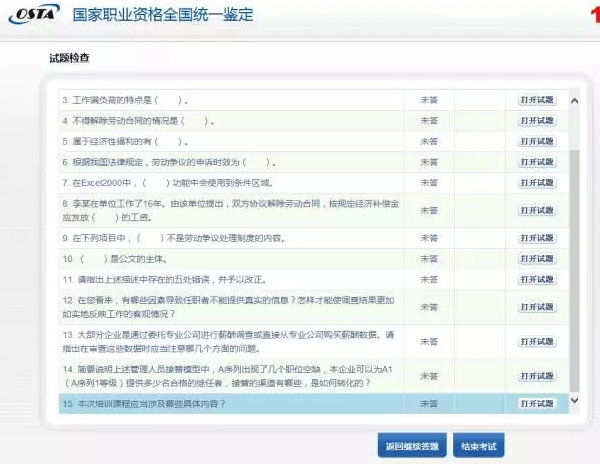Screen dimensions: 600x464
Task: Open question 4 about 解除劳动合同
Action: click(x=536, y=121)
